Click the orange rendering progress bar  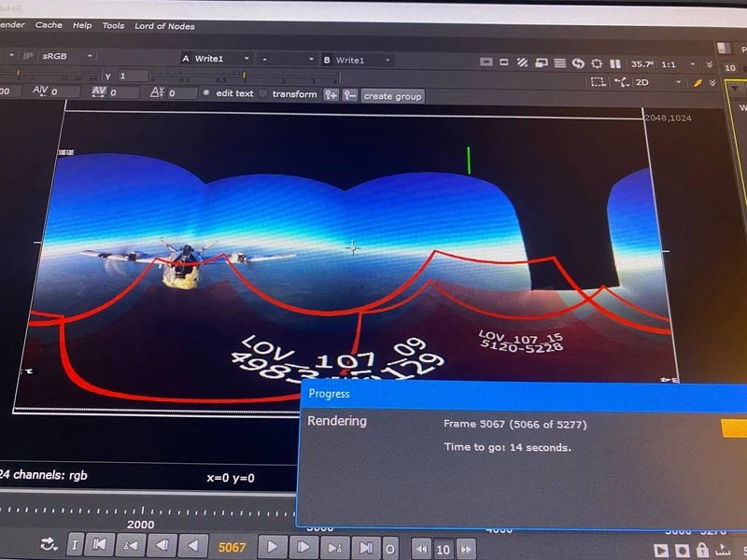click(734, 428)
